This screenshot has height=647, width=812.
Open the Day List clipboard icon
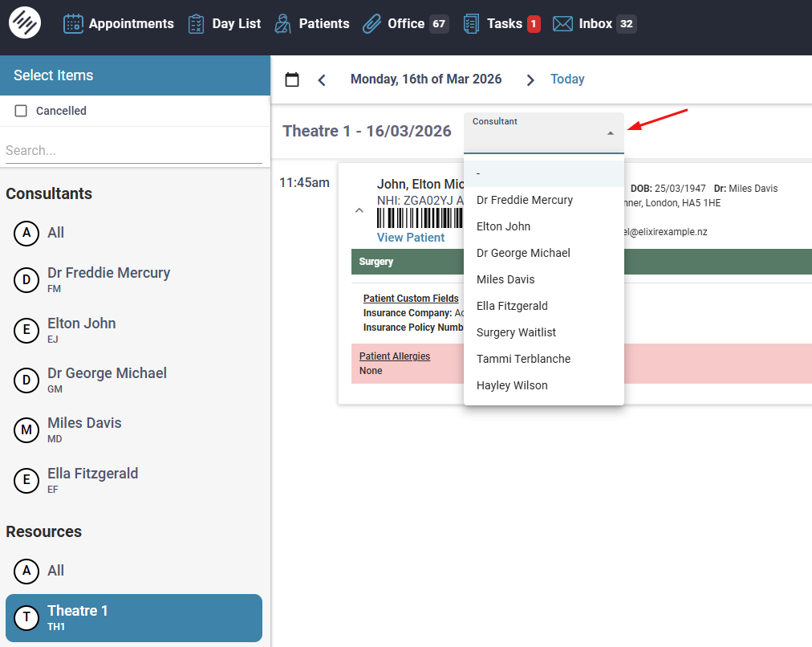(196, 24)
